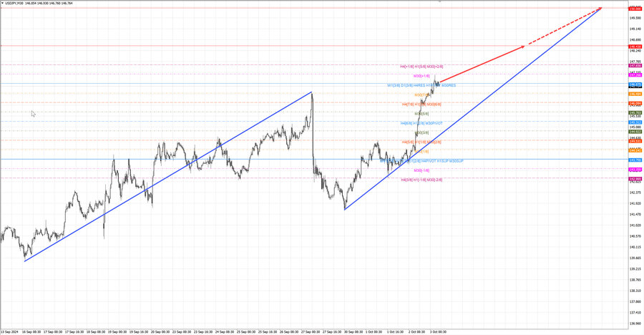
Task: Click the blue 145.312 price level tag
Action: click(x=635, y=122)
